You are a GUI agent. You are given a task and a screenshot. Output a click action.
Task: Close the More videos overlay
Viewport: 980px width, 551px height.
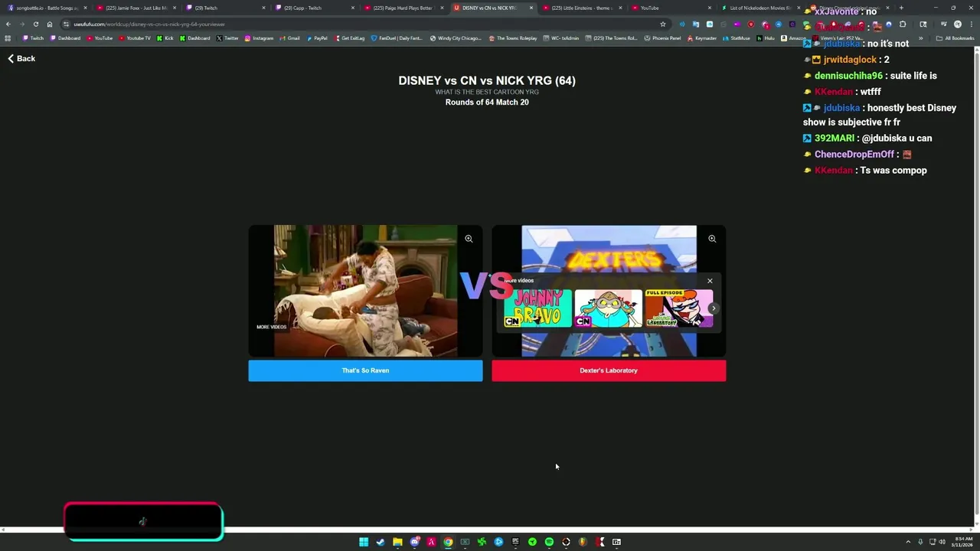pyautogui.click(x=710, y=281)
